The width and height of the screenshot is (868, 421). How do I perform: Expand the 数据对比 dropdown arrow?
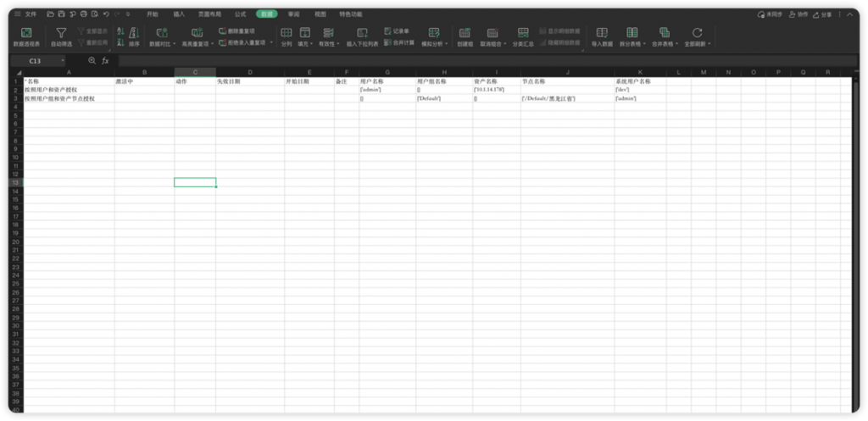(x=175, y=44)
